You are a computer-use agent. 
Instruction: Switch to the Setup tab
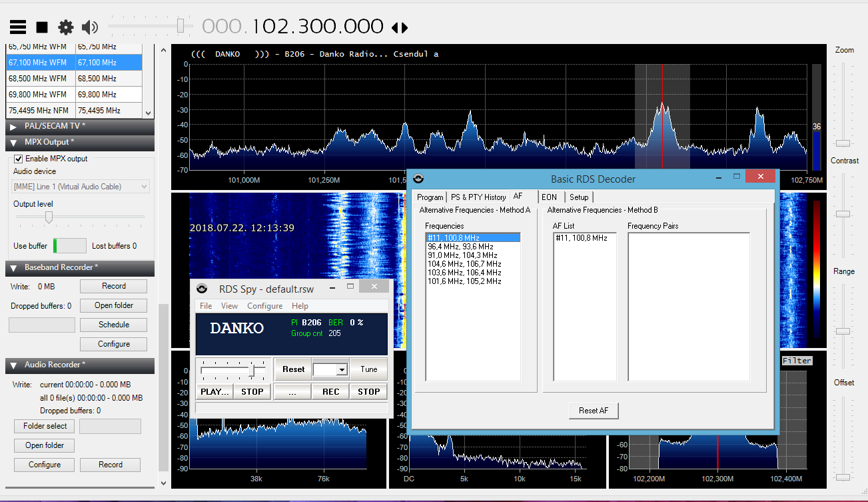click(x=579, y=197)
